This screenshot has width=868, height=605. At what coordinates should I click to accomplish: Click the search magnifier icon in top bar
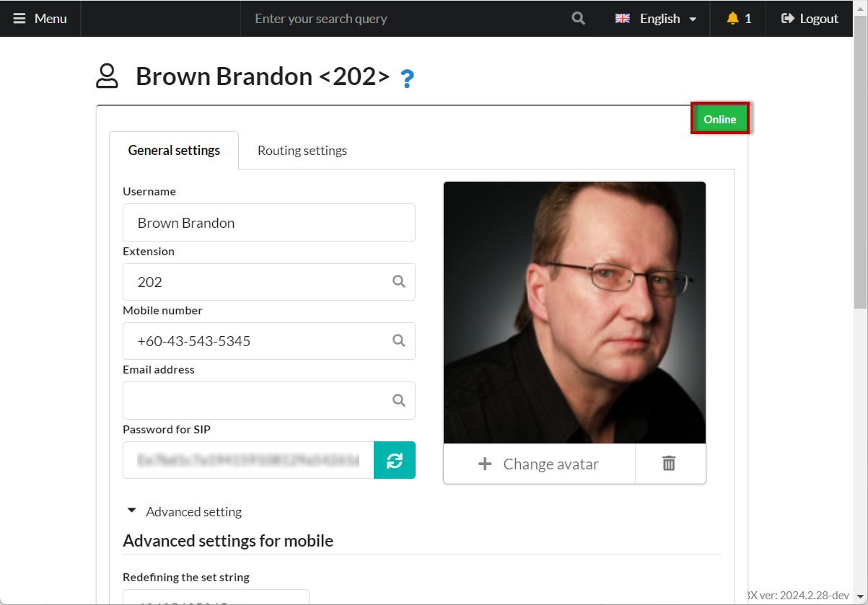[578, 19]
